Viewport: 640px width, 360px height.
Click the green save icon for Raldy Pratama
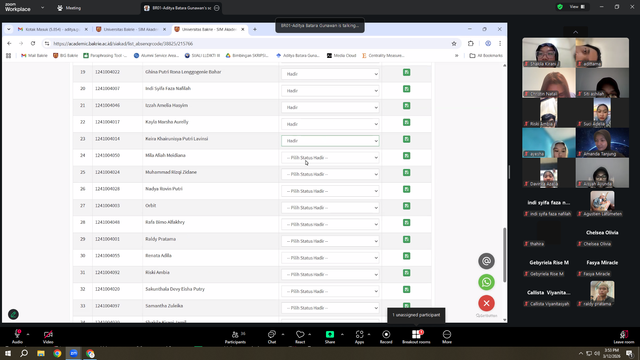click(x=407, y=239)
